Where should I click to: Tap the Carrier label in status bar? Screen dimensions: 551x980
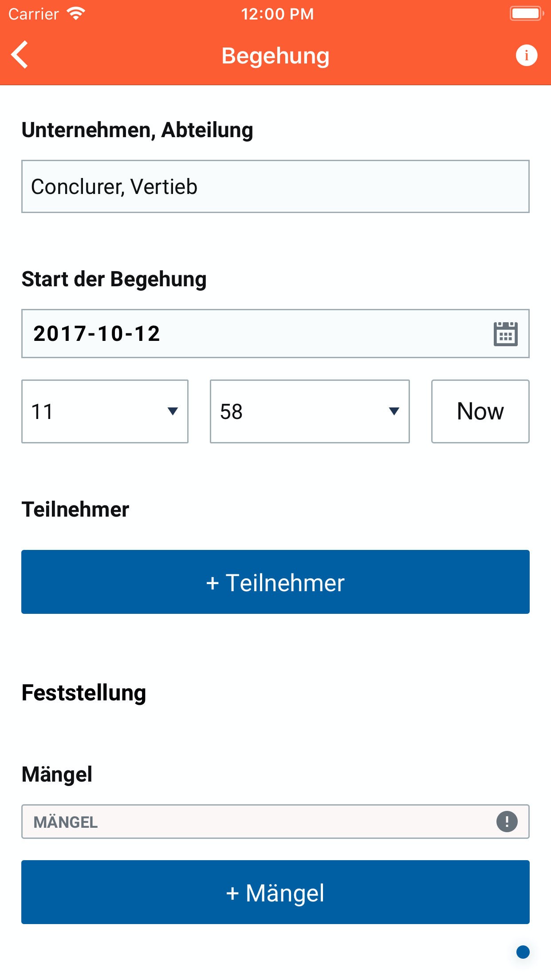coord(34,14)
